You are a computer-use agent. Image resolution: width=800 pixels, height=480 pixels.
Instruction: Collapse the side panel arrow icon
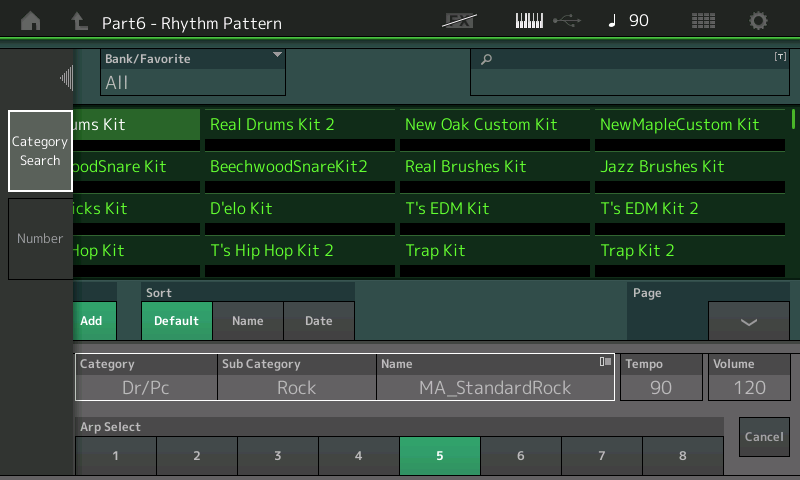coord(66,77)
